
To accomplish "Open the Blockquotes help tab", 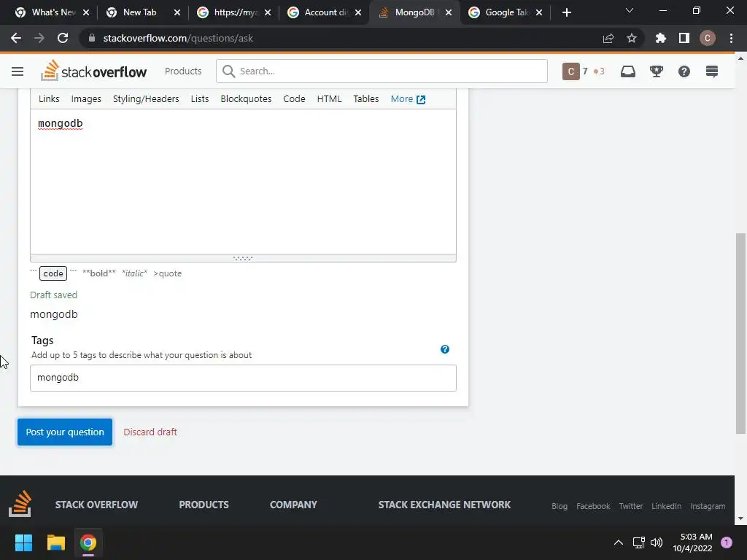I will pos(246,98).
